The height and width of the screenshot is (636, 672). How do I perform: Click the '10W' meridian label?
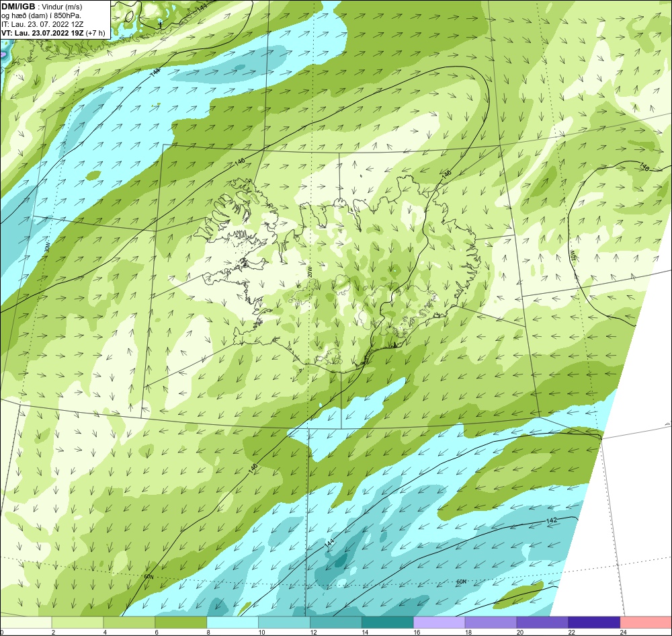(x=572, y=255)
